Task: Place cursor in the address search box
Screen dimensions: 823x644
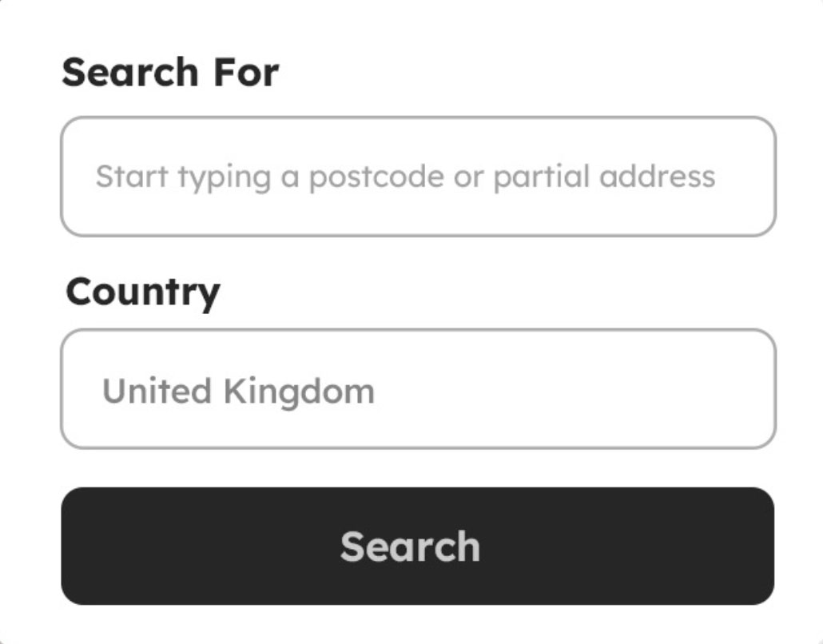Action: pyautogui.click(x=417, y=177)
